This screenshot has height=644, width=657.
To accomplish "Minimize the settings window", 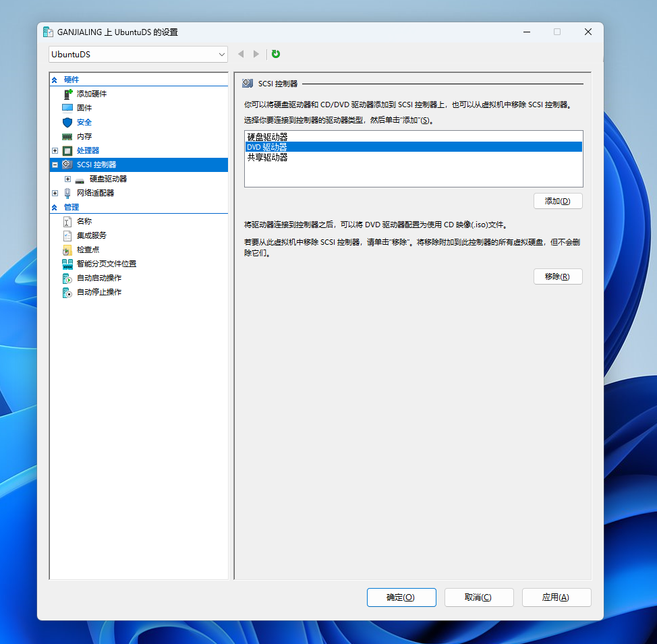I will [527, 32].
